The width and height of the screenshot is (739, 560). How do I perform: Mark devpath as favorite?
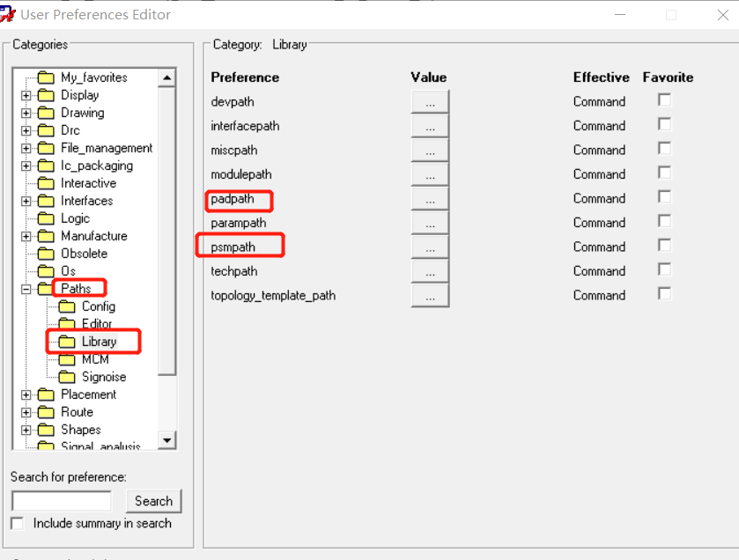pyautogui.click(x=664, y=99)
